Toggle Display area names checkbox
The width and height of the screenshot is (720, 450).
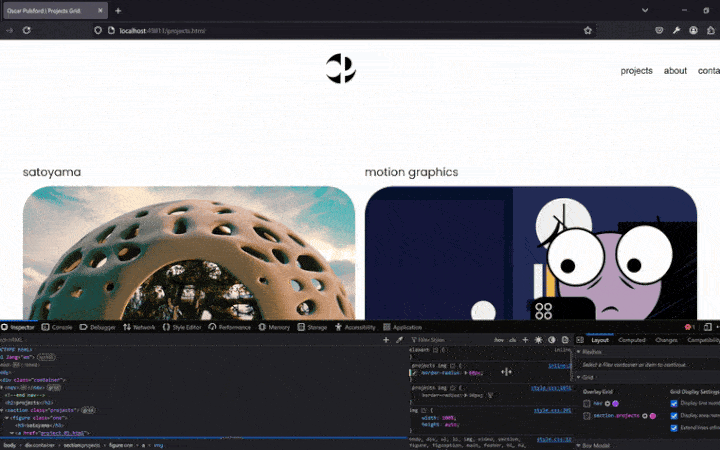click(674, 416)
